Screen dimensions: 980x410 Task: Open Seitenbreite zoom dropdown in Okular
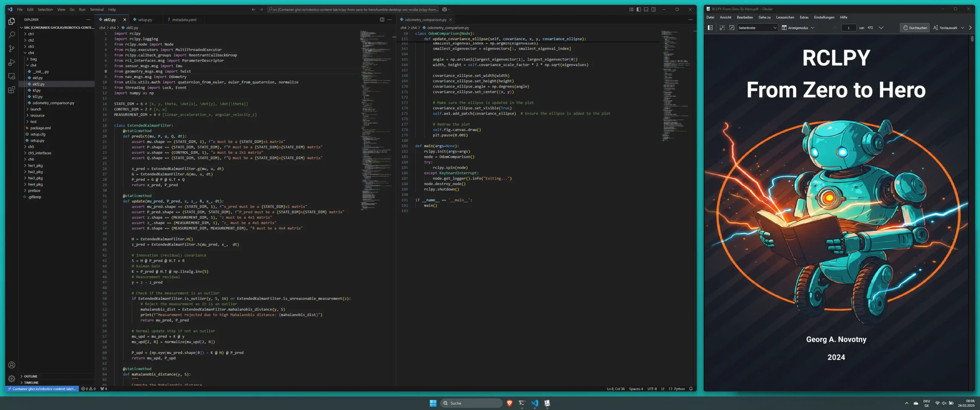pyautogui.click(x=757, y=28)
